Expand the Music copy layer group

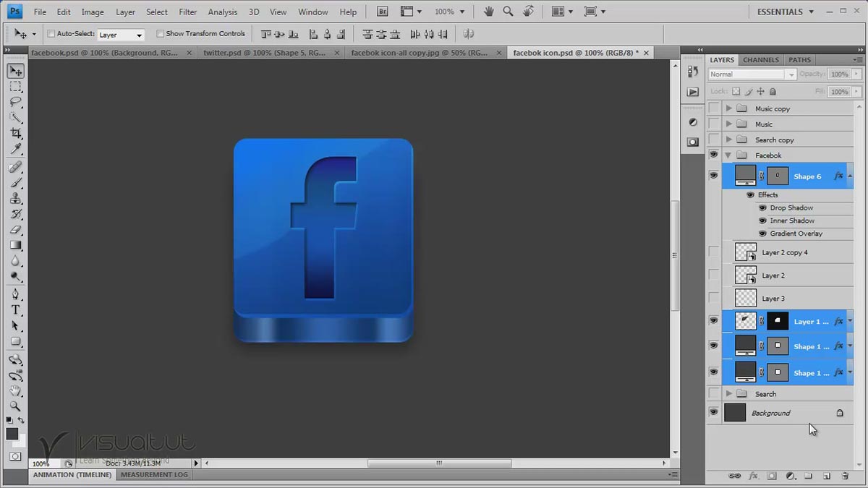point(730,108)
